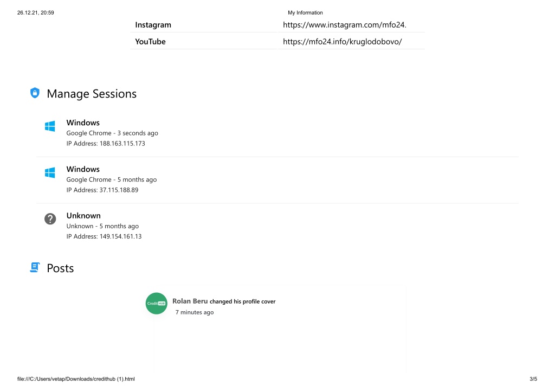Click the question mark Unknown session icon
555x392 pixels.
click(x=50, y=219)
